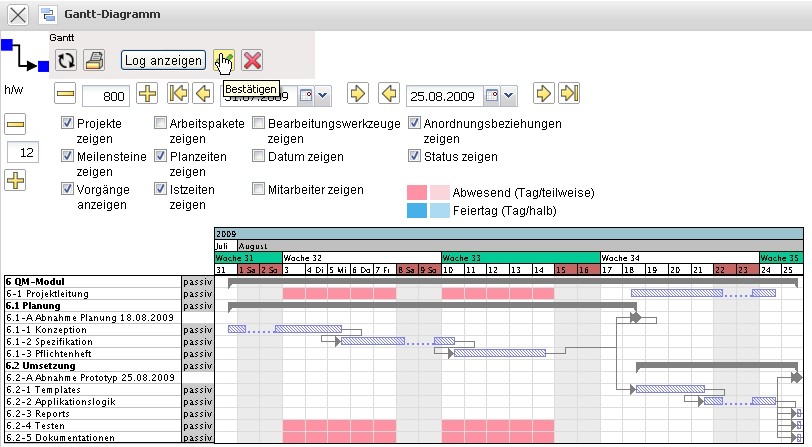
Task: Enable Mitarbeiter zeigen checkbox
Action: pyautogui.click(x=259, y=189)
